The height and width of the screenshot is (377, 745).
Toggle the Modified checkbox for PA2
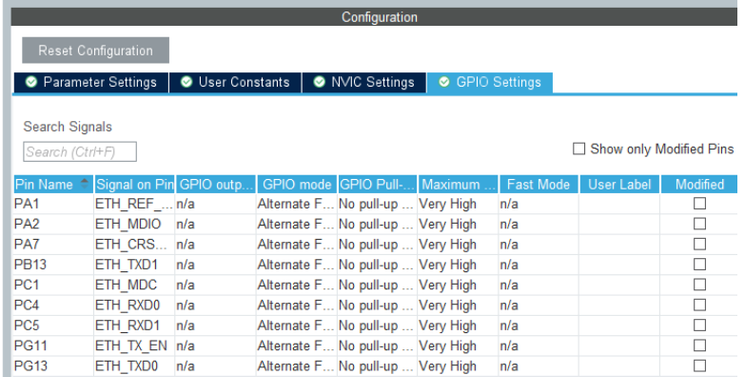click(x=699, y=223)
